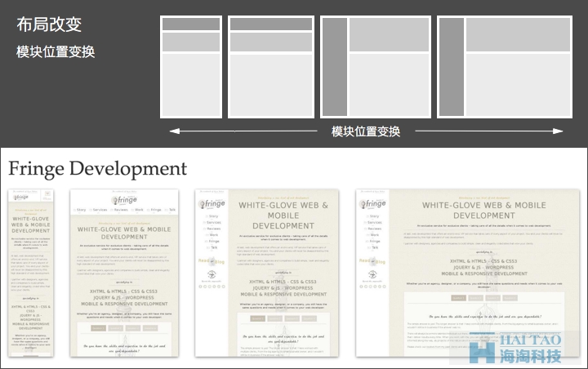The height and width of the screenshot is (369, 588).
Task: Click the narrower sidebar-layout wireframe diagram
Action: (376, 67)
